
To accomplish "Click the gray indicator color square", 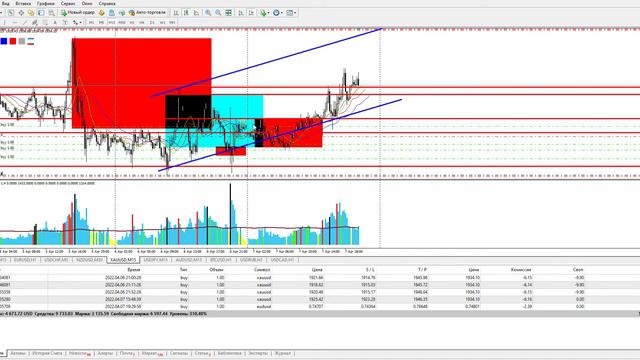I will pyautogui.click(x=22, y=41).
